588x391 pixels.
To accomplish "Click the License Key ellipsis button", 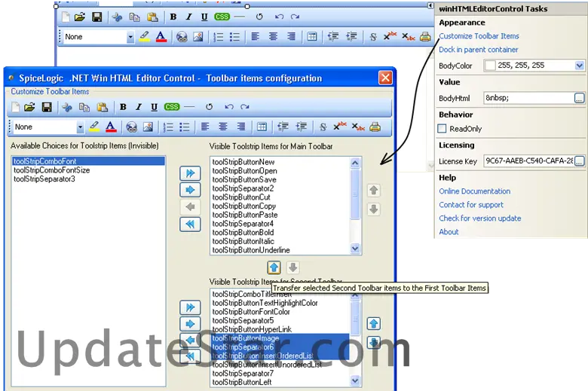I will [x=580, y=161].
